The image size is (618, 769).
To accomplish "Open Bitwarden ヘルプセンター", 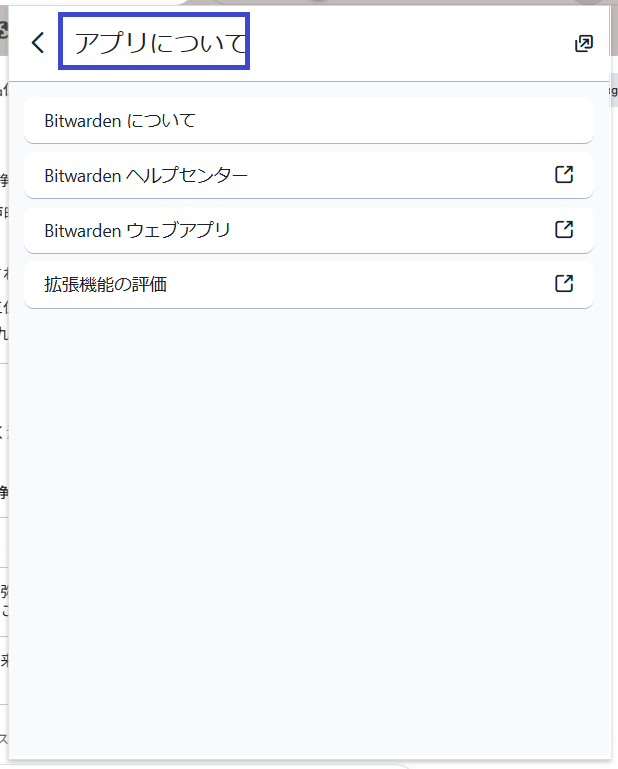I will point(146,176).
